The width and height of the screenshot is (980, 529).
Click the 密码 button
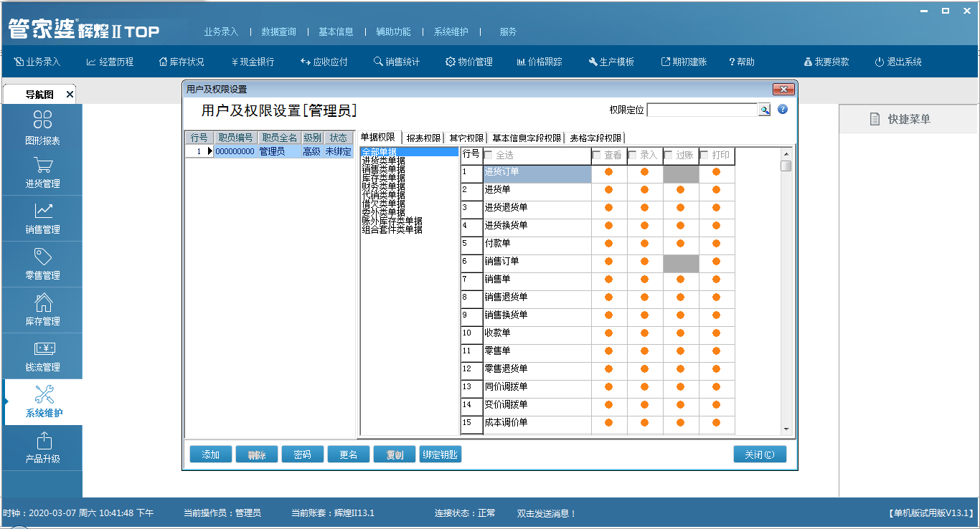[x=302, y=454]
